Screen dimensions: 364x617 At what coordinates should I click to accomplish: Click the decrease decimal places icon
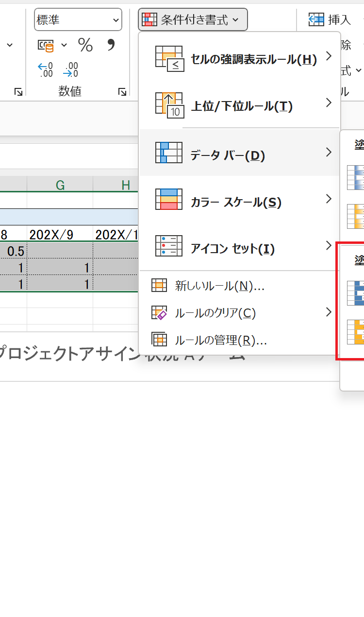(71, 70)
